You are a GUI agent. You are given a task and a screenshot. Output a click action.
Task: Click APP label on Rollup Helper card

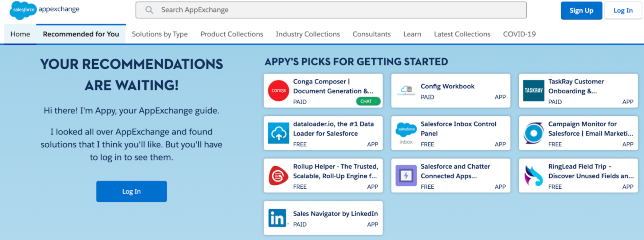click(x=372, y=187)
